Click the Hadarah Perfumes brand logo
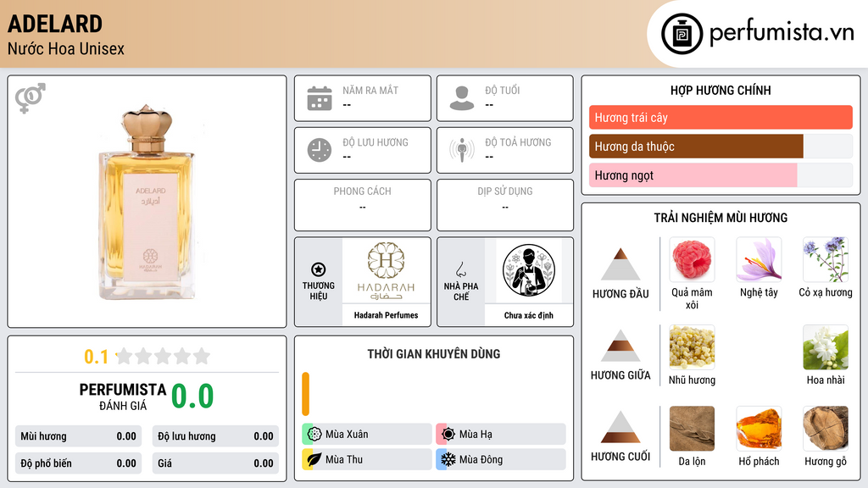The image size is (868, 488). [386, 270]
